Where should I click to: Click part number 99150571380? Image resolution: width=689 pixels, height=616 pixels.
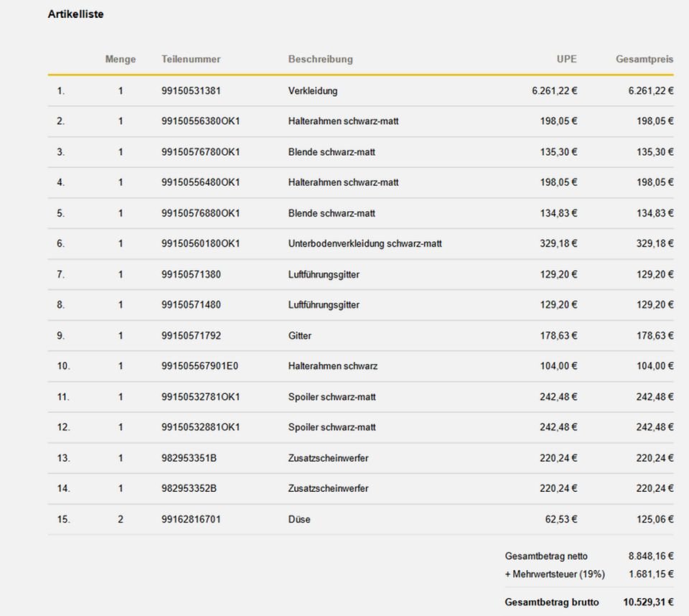click(191, 274)
